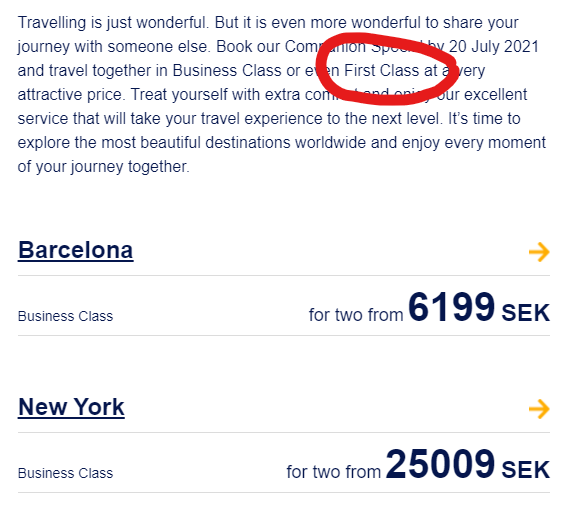Image resolution: width=583 pixels, height=530 pixels.
Task: Click the '20 July 2021' date text
Action: coord(494,46)
